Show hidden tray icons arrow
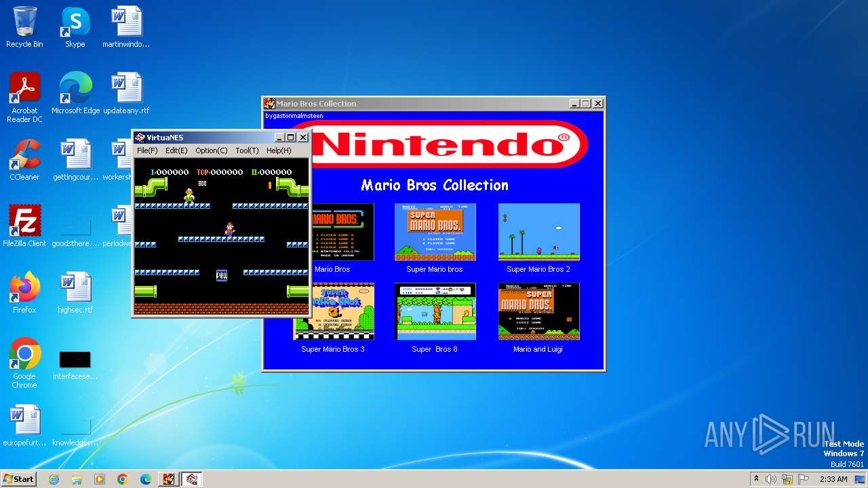This screenshot has height=488, width=868. [x=756, y=479]
